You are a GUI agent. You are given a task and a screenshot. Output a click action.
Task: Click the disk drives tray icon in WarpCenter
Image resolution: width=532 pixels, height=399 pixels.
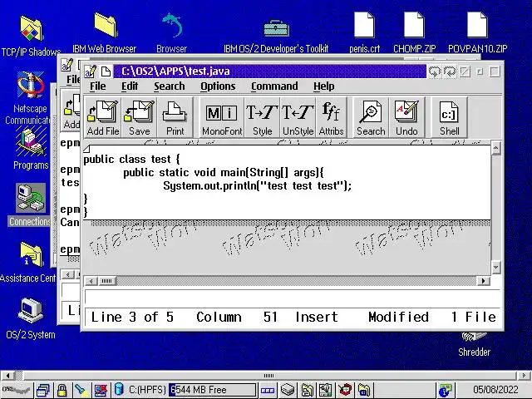tap(288, 390)
